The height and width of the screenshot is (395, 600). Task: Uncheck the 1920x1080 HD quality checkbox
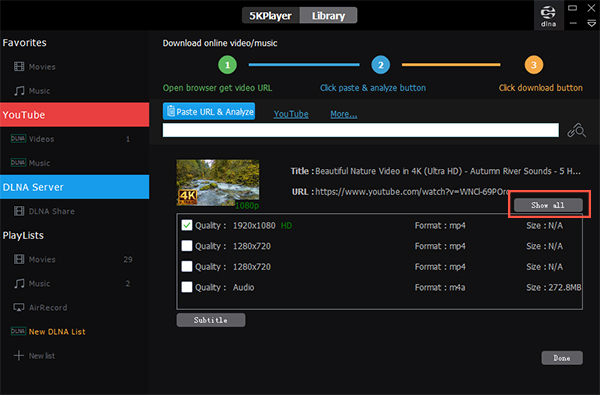coord(187,225)
